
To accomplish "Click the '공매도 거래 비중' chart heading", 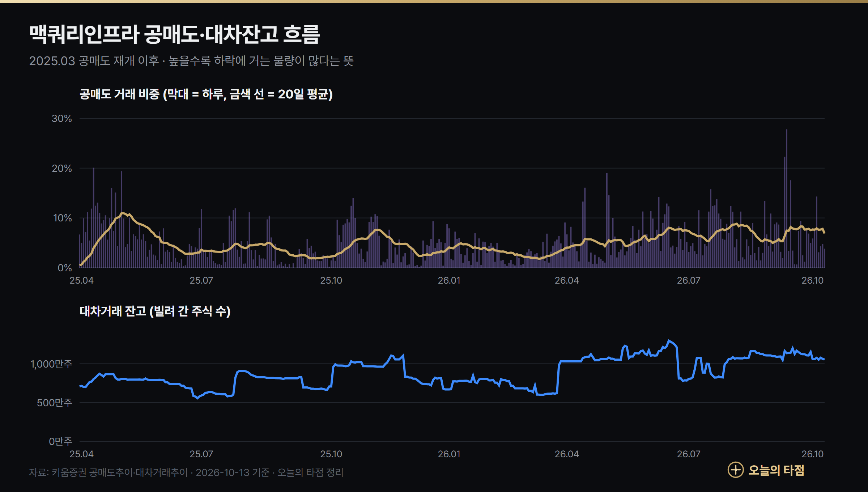I will tap(206, 94).
